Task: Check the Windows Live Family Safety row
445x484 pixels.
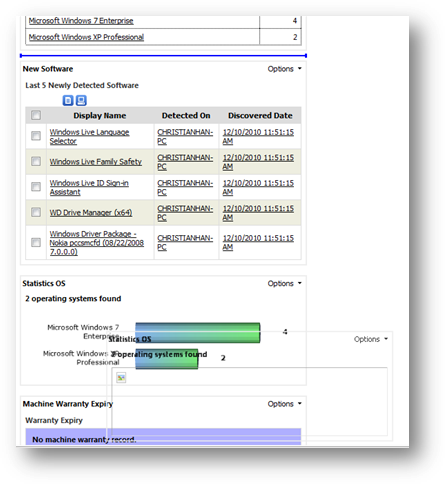Action: click(36, 161)
